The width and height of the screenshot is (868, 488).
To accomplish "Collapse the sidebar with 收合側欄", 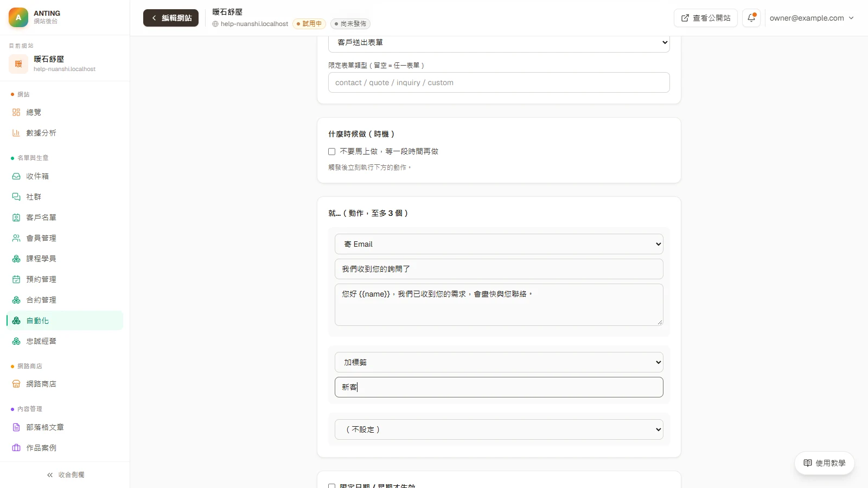I will tap(65, 475).
